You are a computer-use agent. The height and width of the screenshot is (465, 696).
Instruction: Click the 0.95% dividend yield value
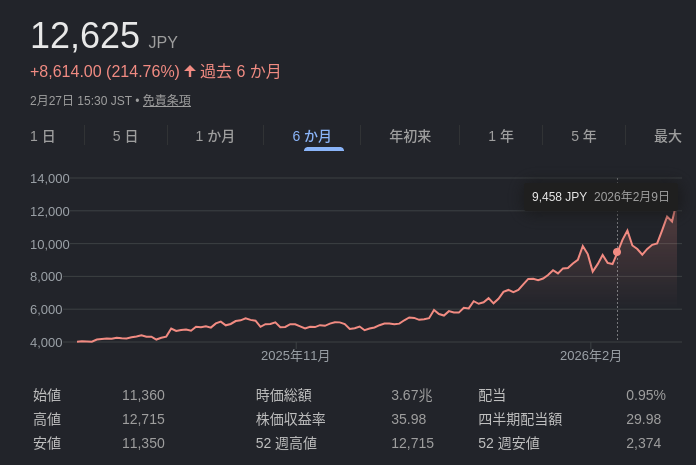646,395
